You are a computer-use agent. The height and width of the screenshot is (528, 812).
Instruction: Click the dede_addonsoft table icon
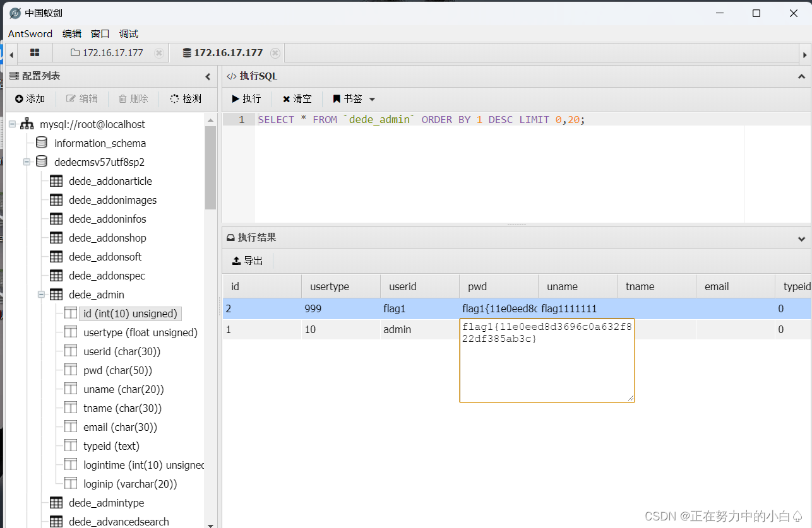point(56,257)
